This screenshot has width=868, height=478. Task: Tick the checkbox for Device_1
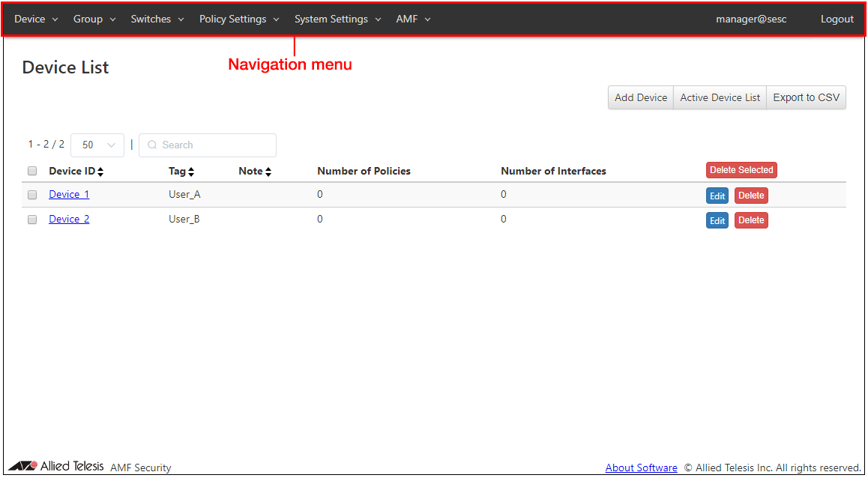(32, 195)
